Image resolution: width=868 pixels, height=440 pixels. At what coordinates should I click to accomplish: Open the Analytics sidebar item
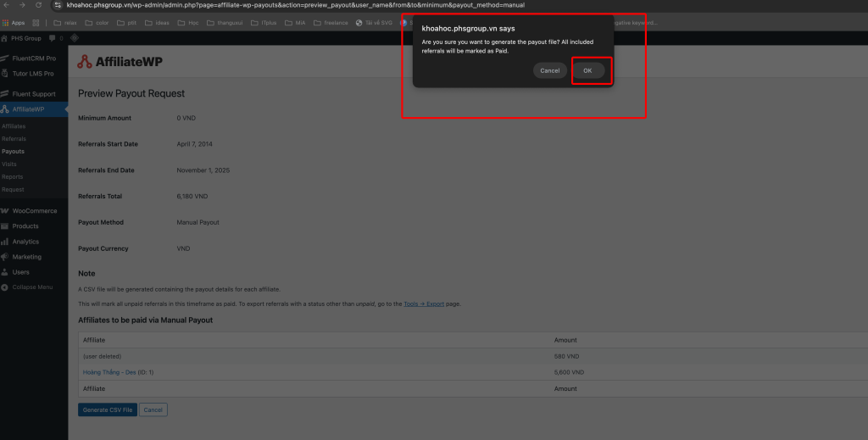pyautogui.click(x=25, y=242)
